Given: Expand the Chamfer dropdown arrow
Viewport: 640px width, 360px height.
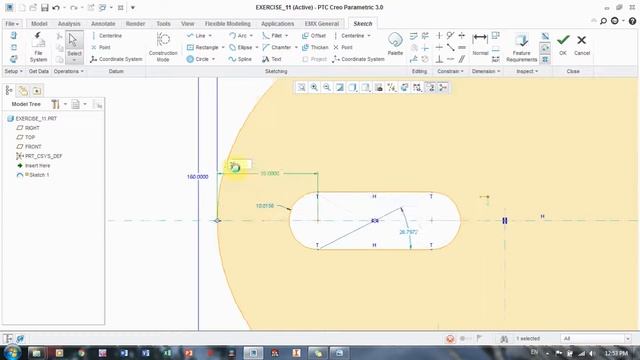Looking at the screenshot, I should [x=296, y=48].
